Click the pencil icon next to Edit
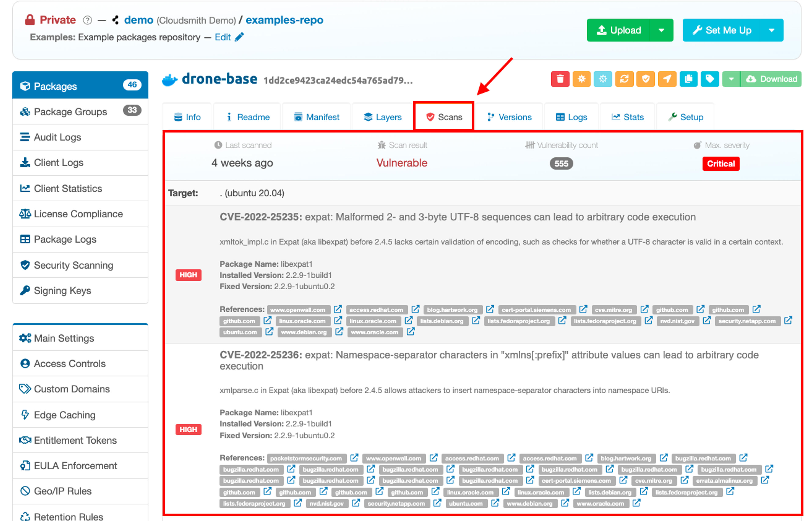Screen dimensions: 812x521 (239, 37)
